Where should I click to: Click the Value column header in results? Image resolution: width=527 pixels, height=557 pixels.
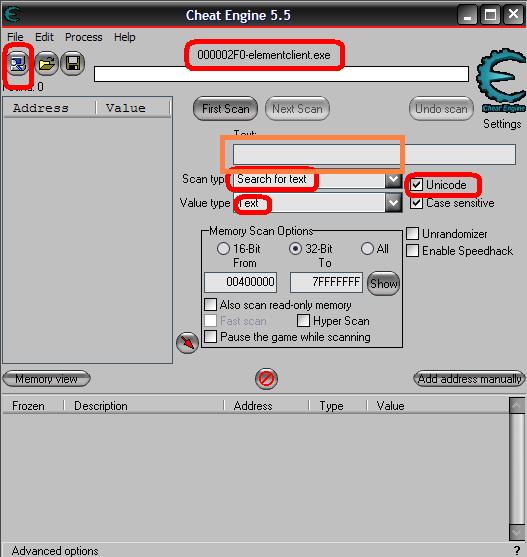(133, 108)
